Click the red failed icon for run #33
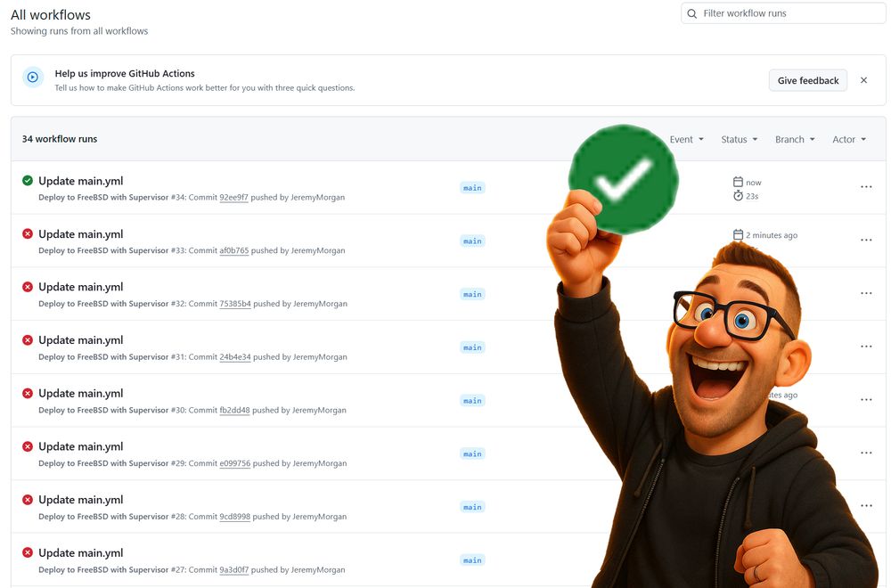 pyautogui.click(x=28, y=233)
